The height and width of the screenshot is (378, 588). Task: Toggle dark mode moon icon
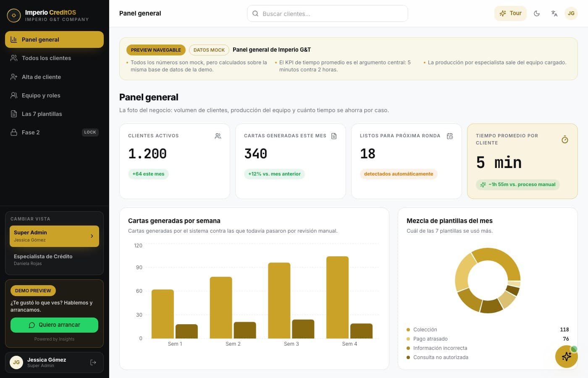pyautogui.click(x=537, y=13)
